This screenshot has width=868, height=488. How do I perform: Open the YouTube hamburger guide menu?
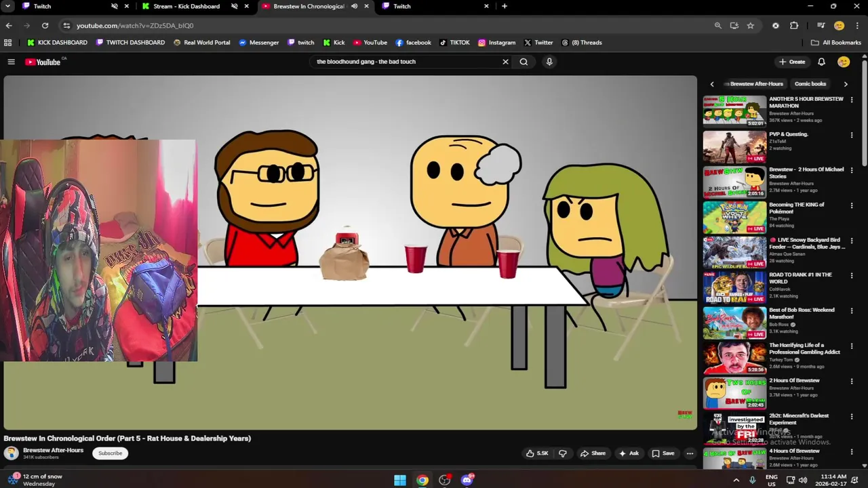(11, 62)
